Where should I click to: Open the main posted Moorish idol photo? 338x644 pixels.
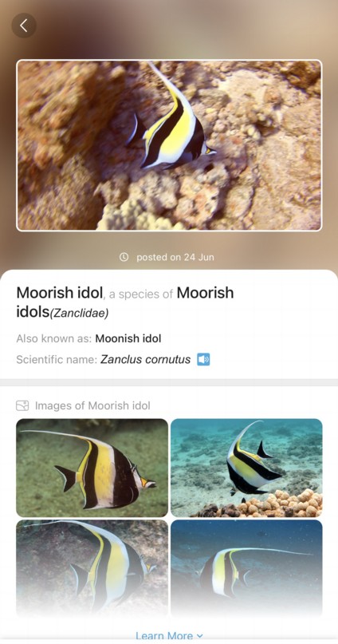(x=169, y=145)
